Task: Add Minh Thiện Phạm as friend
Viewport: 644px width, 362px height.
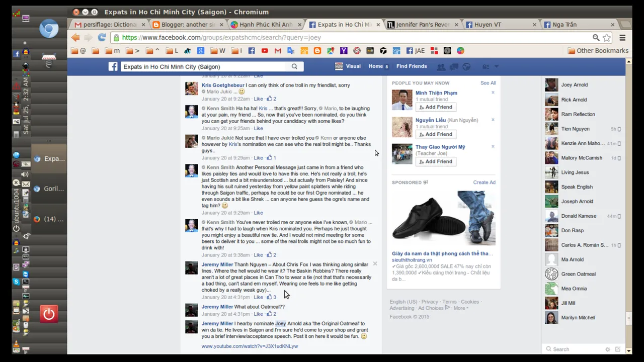Action: [436, 107]
